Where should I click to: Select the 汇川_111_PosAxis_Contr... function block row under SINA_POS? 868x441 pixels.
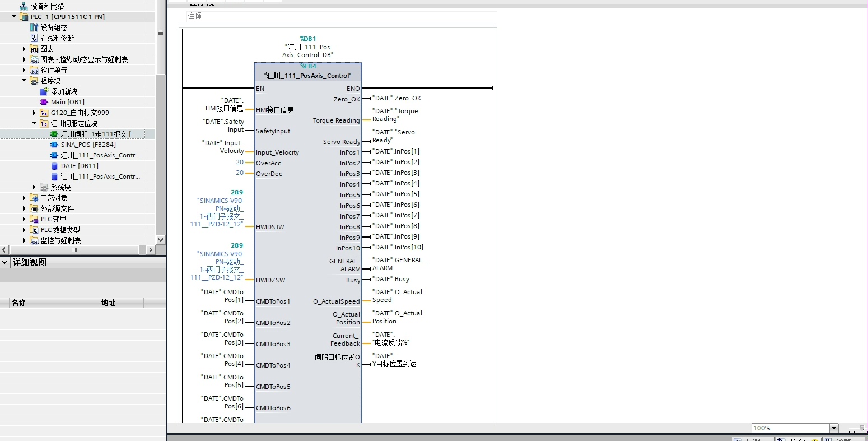click(x=100, y=155)
